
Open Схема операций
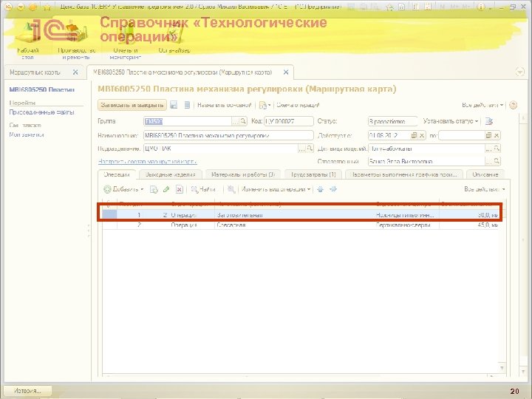click(x=298, y=105)
